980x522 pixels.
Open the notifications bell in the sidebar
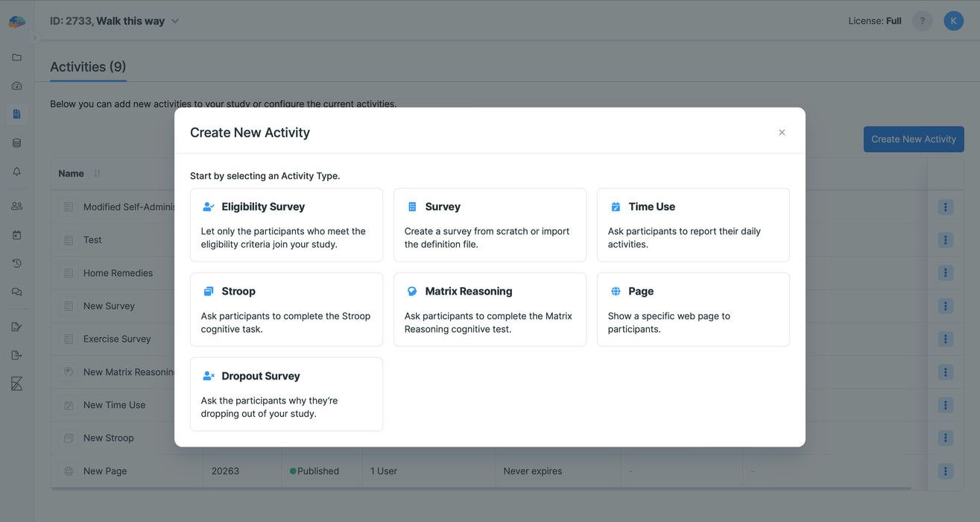click(16, 172)
